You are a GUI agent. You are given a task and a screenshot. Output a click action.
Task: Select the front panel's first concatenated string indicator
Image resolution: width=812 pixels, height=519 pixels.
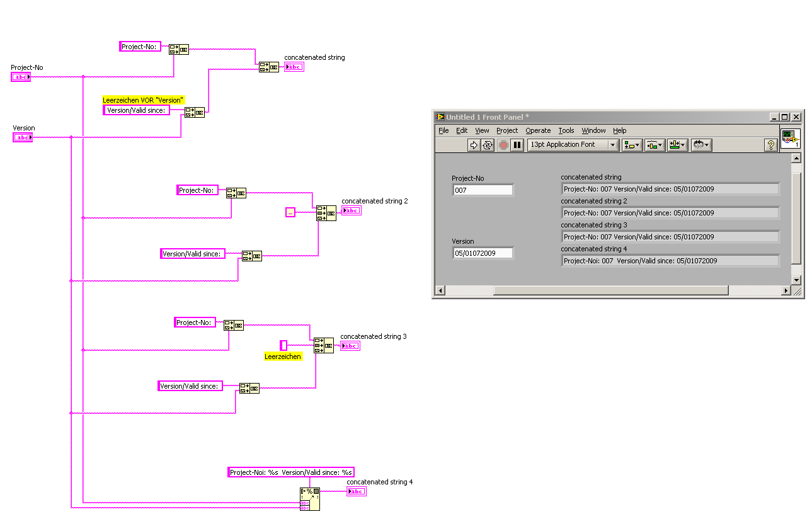pyautogui.click(x=670, y=189)
